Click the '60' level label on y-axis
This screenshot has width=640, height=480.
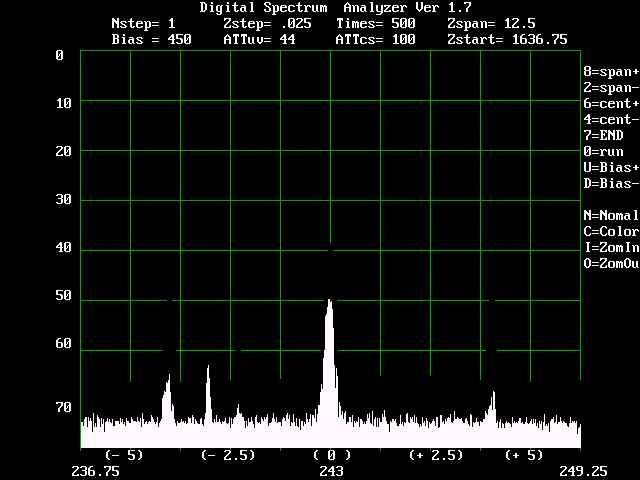[x=64, y=344]
